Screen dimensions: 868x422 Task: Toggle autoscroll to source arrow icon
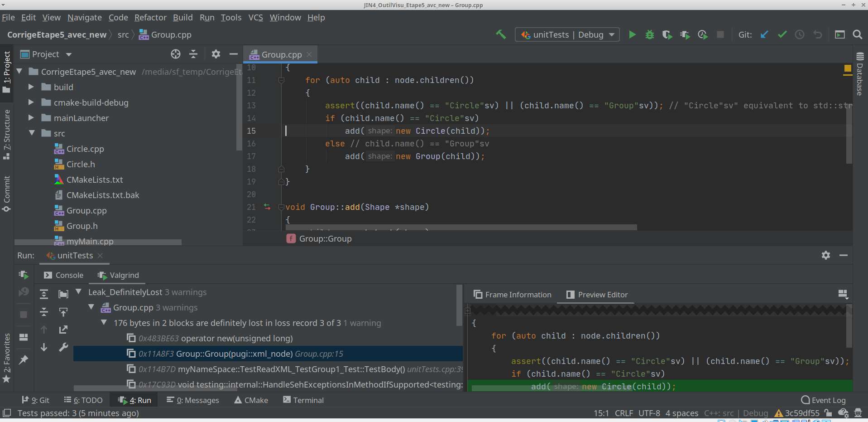coord(63,312)
